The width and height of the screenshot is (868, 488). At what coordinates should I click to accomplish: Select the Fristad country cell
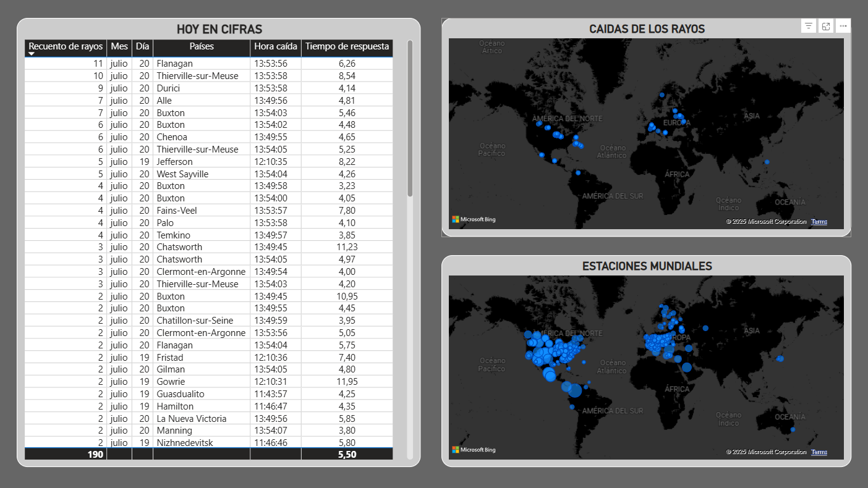point(202,358)
